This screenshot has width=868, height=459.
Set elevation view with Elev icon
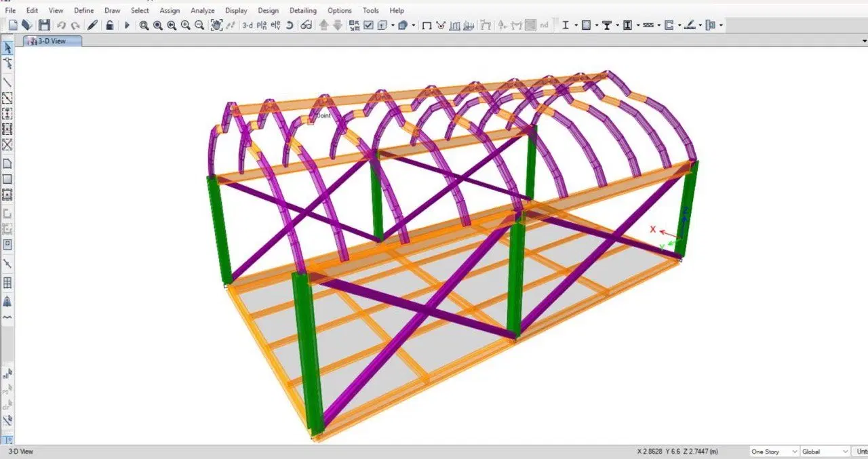[x=275, y=25]
